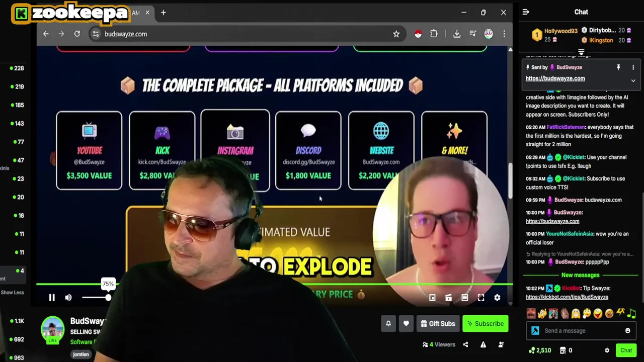The height and width of the screenshot is (362, 644).
Task: Open the kickbot.com/tips/BudSwayze link
Action: coord(567,297)
